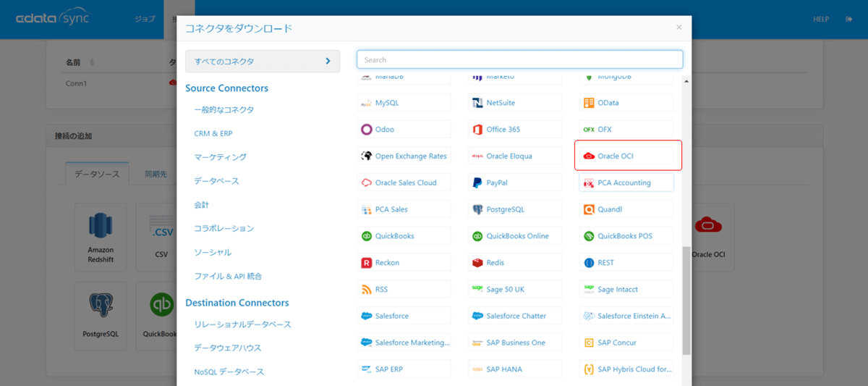Select Oracle OCI in the connector list
Image resolution: width=868 pixels, height=386 pixels.
(x=626, y=156)
